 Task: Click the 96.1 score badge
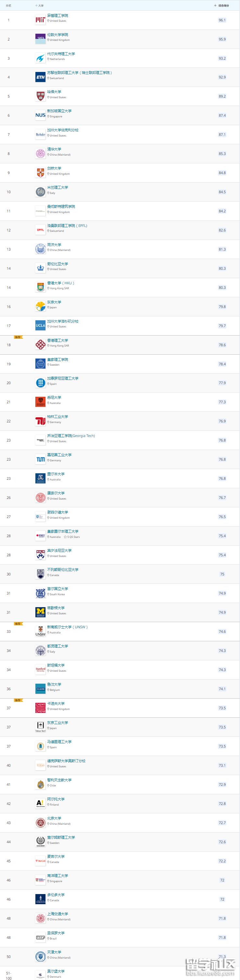click(x=222, y=20)
